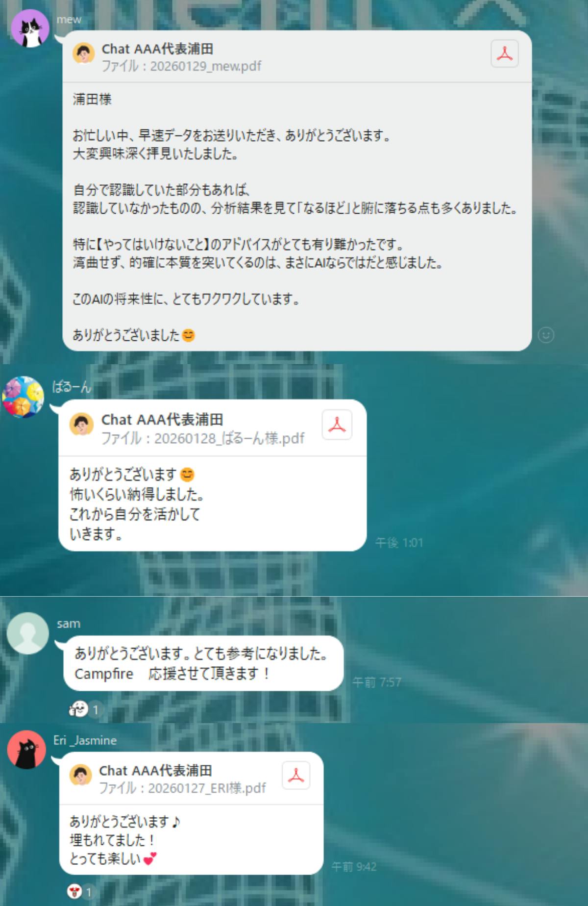Viewport: 588px width, 906px height.
Task: Open the 20260129_mew.pdf file icon
Action: (505, 53)
